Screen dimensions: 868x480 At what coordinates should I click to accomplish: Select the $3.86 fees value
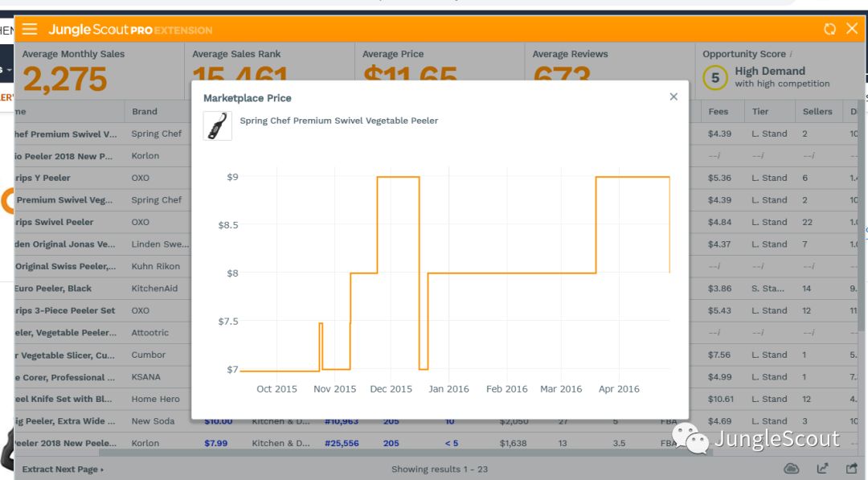click(719, 289)
